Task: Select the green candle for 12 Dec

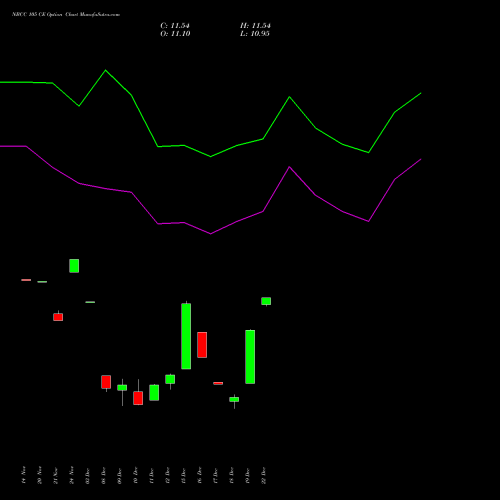Action: (170, 379)
